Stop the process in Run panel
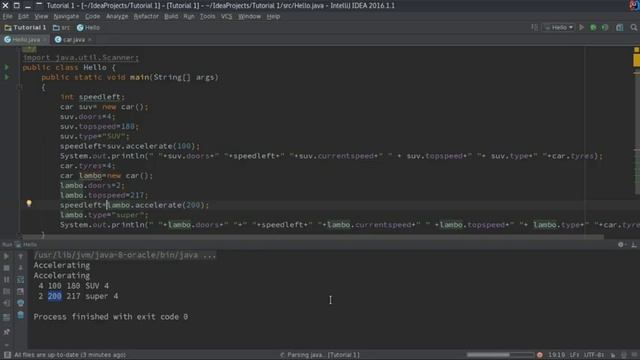 pyautogui.click(x=7, y=268)
